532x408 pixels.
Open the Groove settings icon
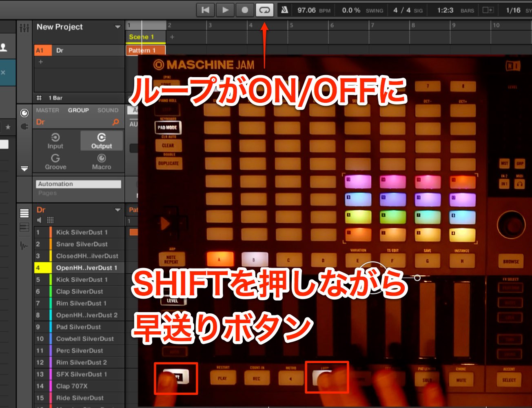click(x=55, y=162)
